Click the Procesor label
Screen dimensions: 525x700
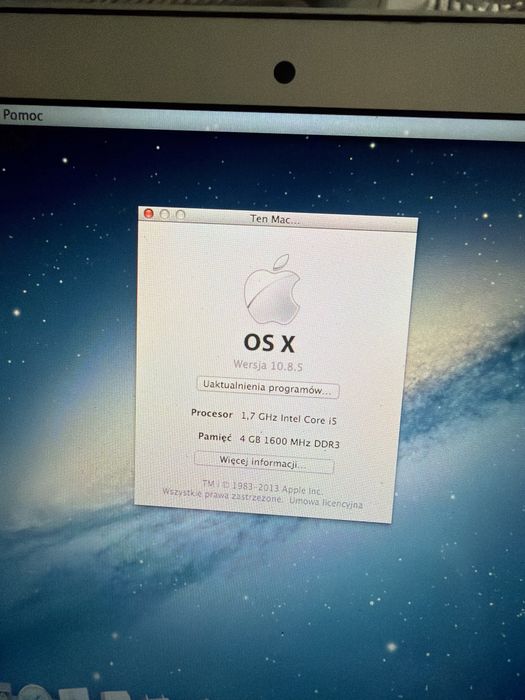212,413
